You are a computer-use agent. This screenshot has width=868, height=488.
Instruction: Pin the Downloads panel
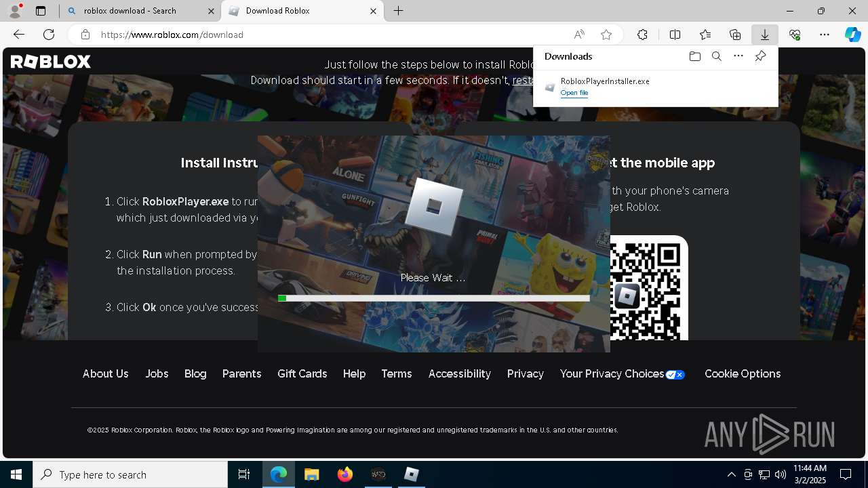point(760,56)
